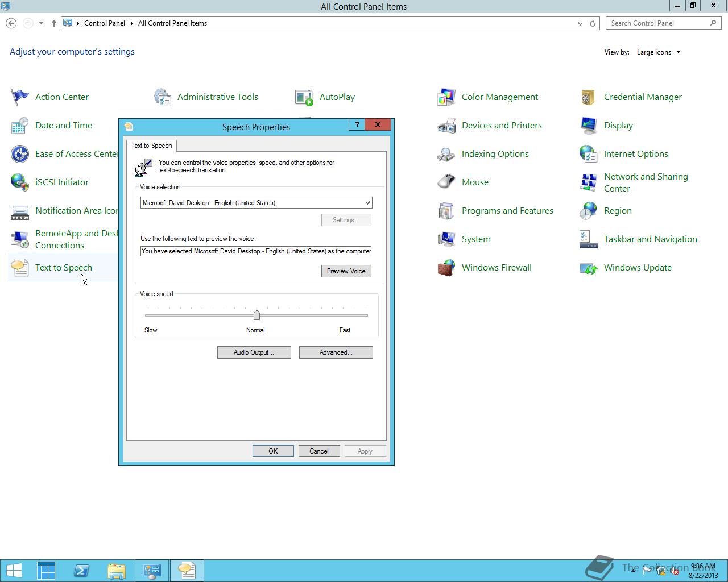The height and width of the screenshot is (582, 728).
Task: Open the iSCSI Initiator icon
Action: [x=20, y=182]
